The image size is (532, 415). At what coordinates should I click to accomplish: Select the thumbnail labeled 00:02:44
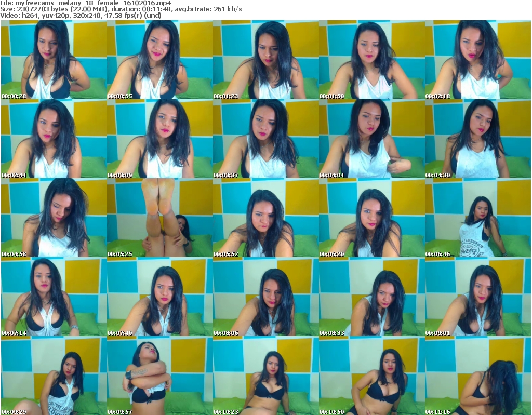click(x=54, y=139)
